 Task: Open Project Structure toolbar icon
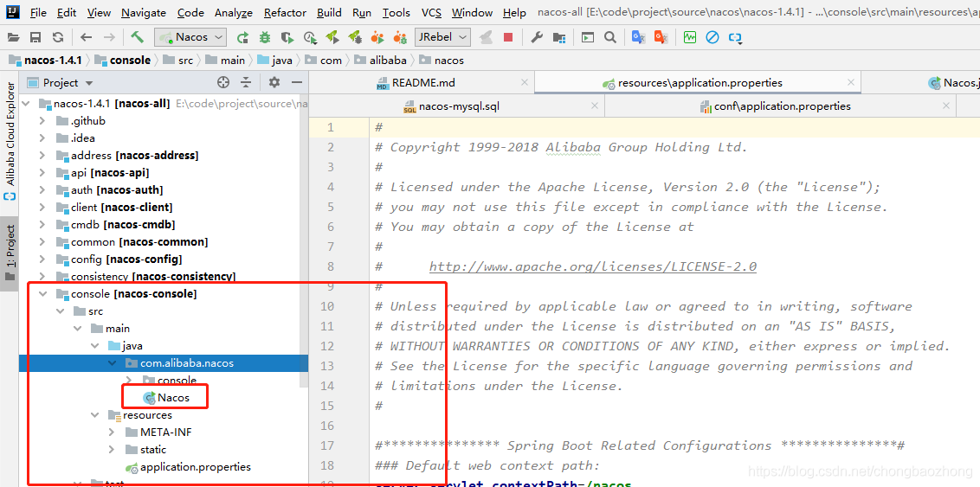(x=558, y=37)
